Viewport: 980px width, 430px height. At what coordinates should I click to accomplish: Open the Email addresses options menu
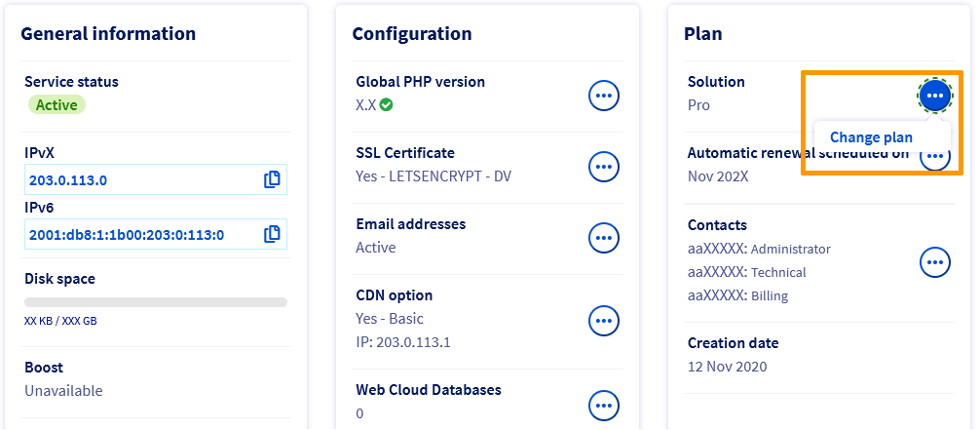point(604,237)
